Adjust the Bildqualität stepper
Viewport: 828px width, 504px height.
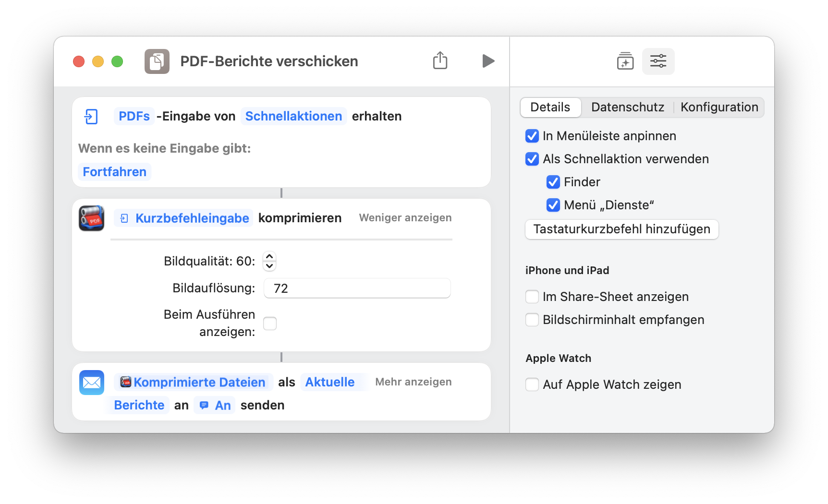[x=269, y=261]
